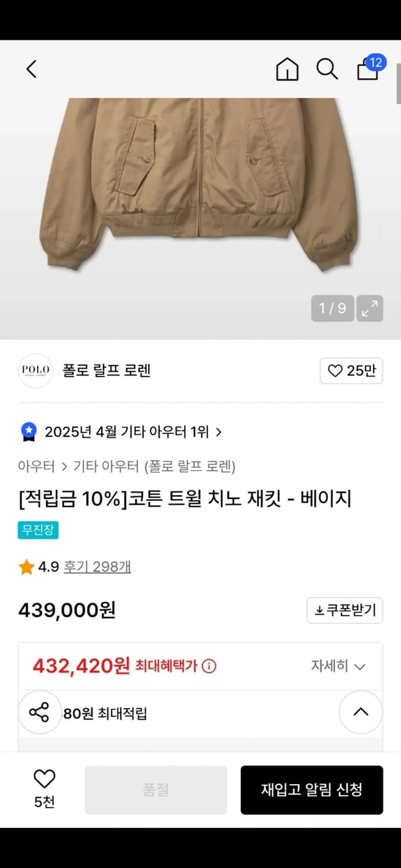Open the April 2025 ranking details arrow
The height and width of the screenshot is (868, 401).
[218, 431]
